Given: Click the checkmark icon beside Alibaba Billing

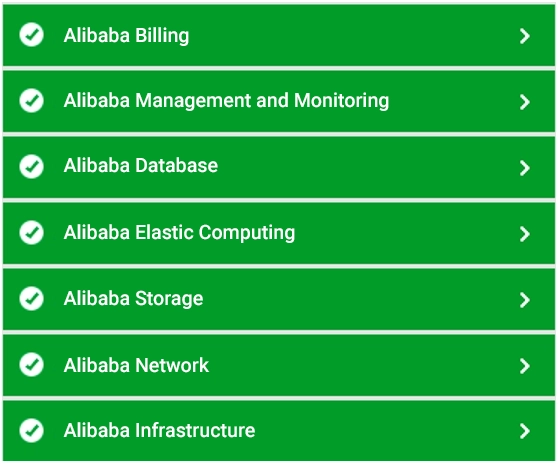Looking at the screenshot, I should pyautogui.click(x=32, y=35).
